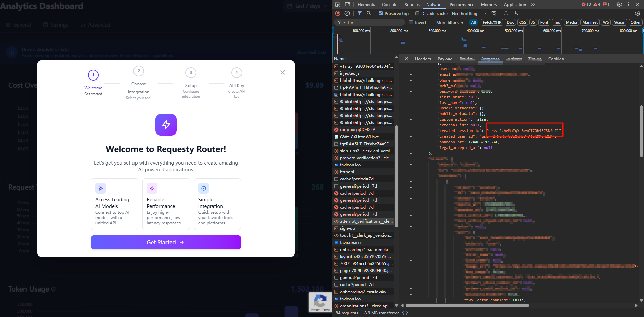Click the pretty print braces icon
Viewport: 644px width, 317px height.
pyautogui.click(x=405, y=313)
